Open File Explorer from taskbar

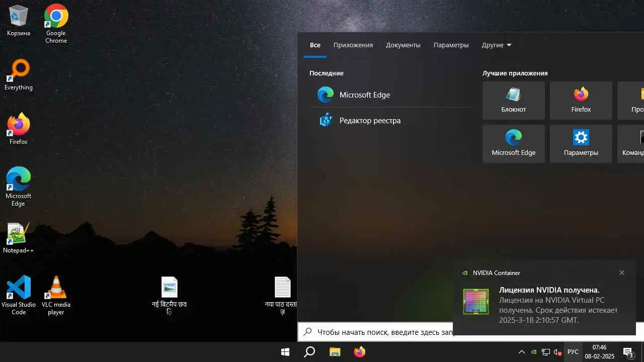click(x=335, y=352)
